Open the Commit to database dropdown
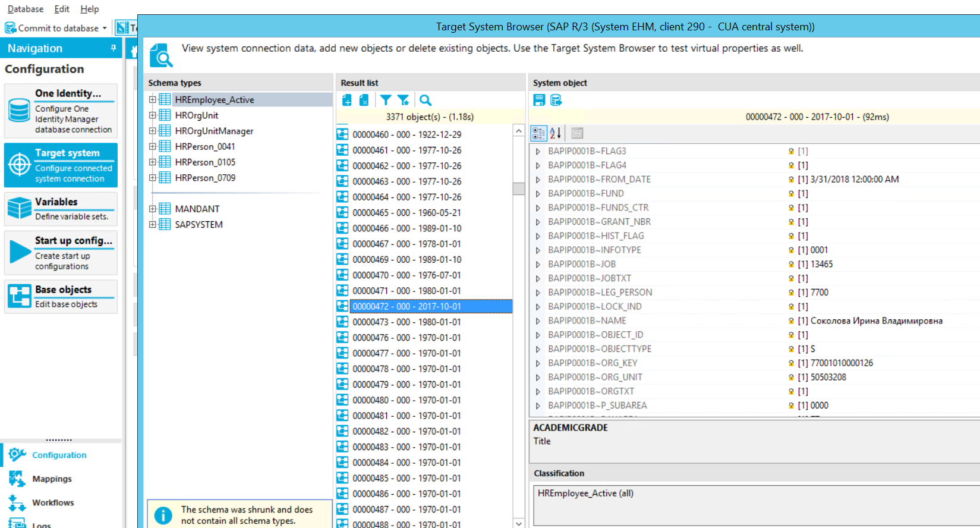Viewport: 980px width, 528px height. [105, 28]
